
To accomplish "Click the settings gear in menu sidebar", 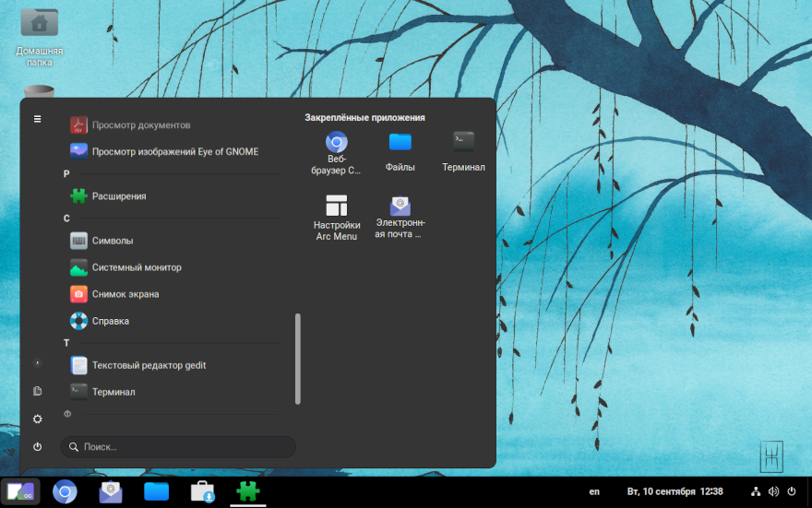I will point(37,419).
